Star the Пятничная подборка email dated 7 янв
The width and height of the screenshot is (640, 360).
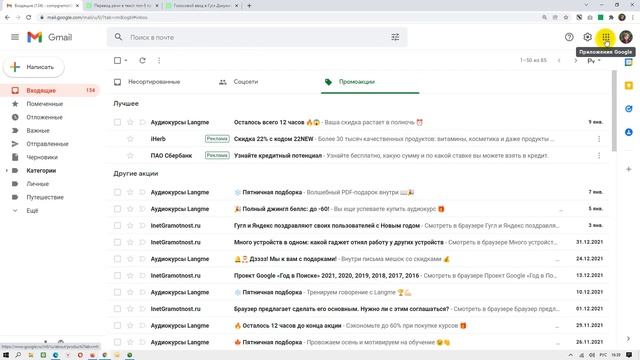130,192
